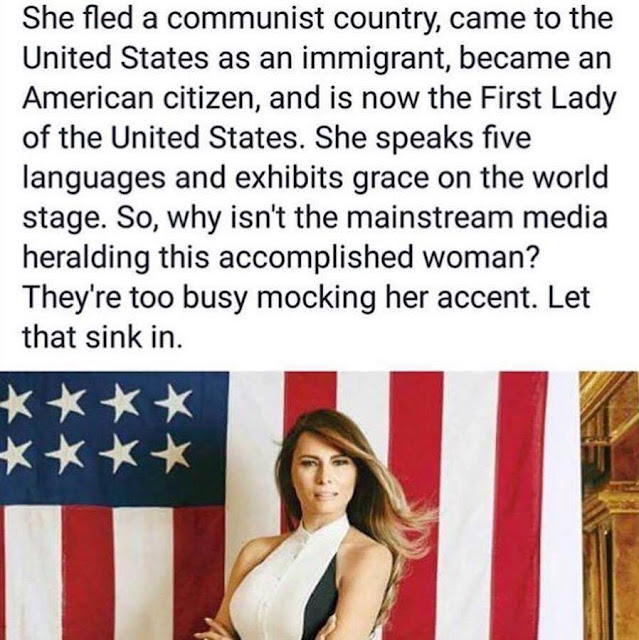Click the golden ornate column beside the flag
This screenshot has height=640, width=639.
(610, 506)
